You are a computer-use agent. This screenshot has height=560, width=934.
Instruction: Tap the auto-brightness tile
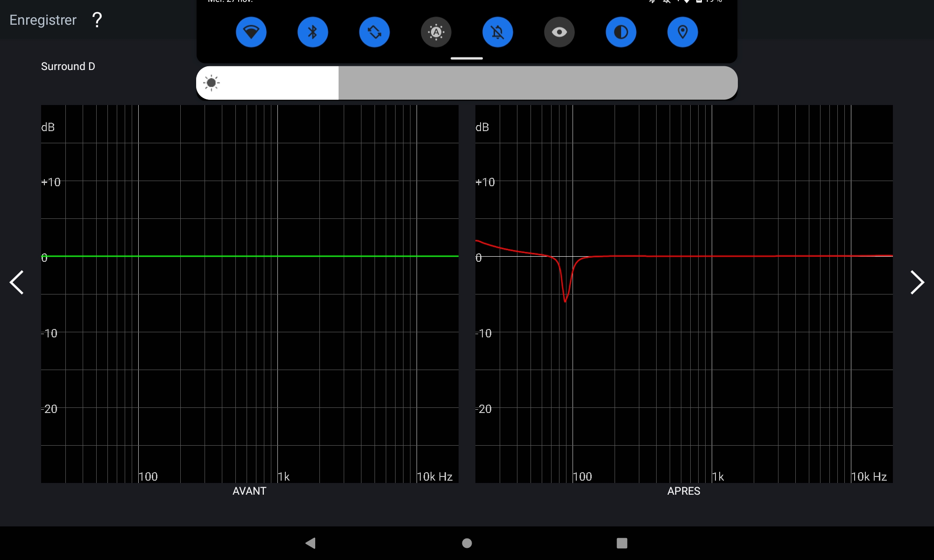[x=436, y=32]
